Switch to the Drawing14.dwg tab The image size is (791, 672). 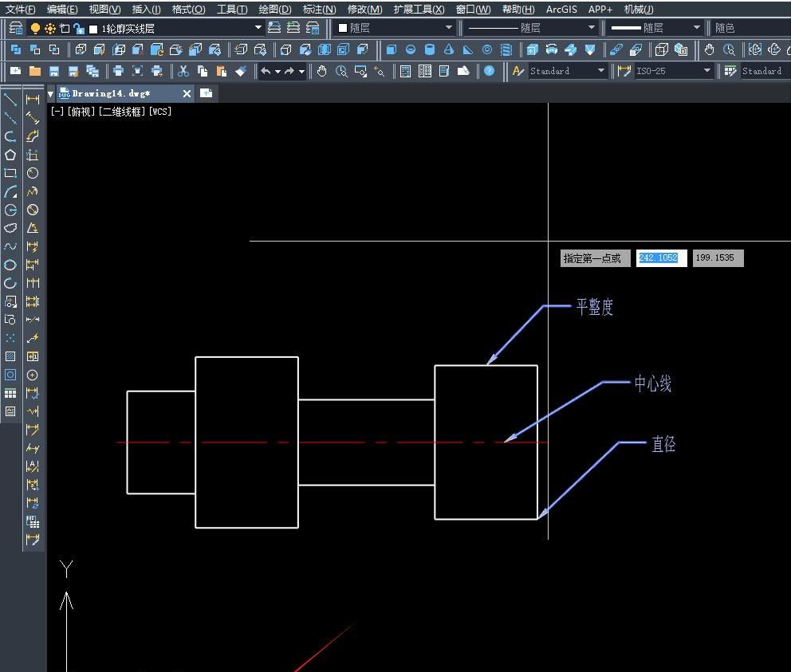click(110, 93)
